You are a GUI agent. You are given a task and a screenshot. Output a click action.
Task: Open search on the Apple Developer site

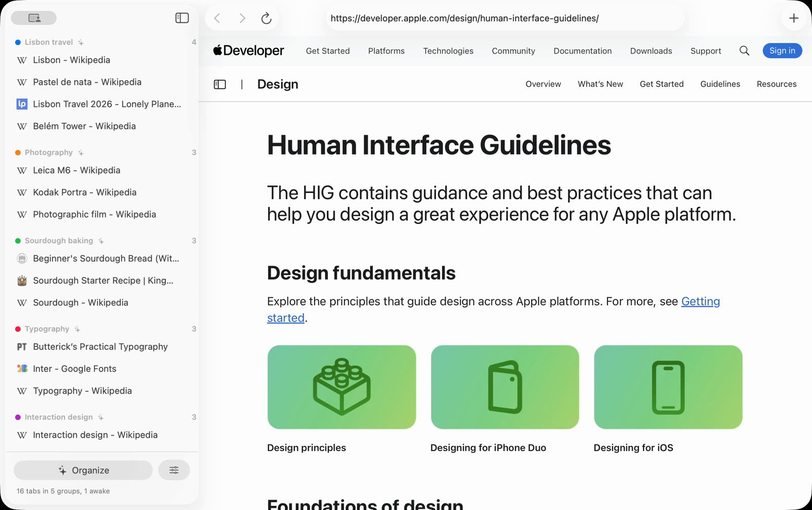(x=745, y=51)
